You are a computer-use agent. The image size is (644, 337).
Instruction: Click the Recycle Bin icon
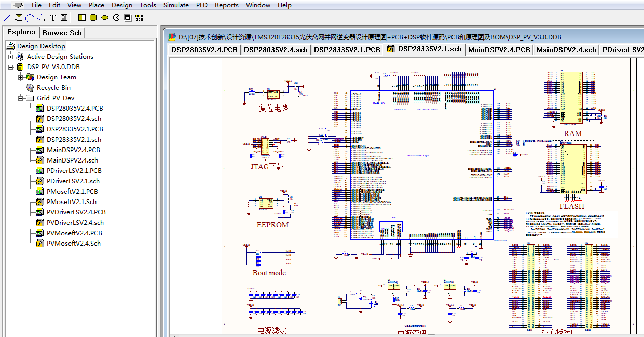point(30,87)
